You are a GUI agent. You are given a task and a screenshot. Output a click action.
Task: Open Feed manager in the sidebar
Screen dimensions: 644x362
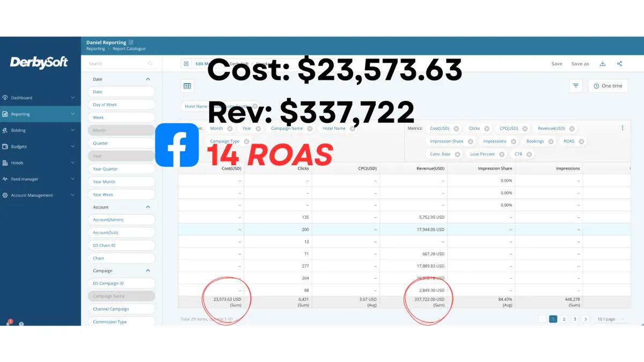(40, 179)
